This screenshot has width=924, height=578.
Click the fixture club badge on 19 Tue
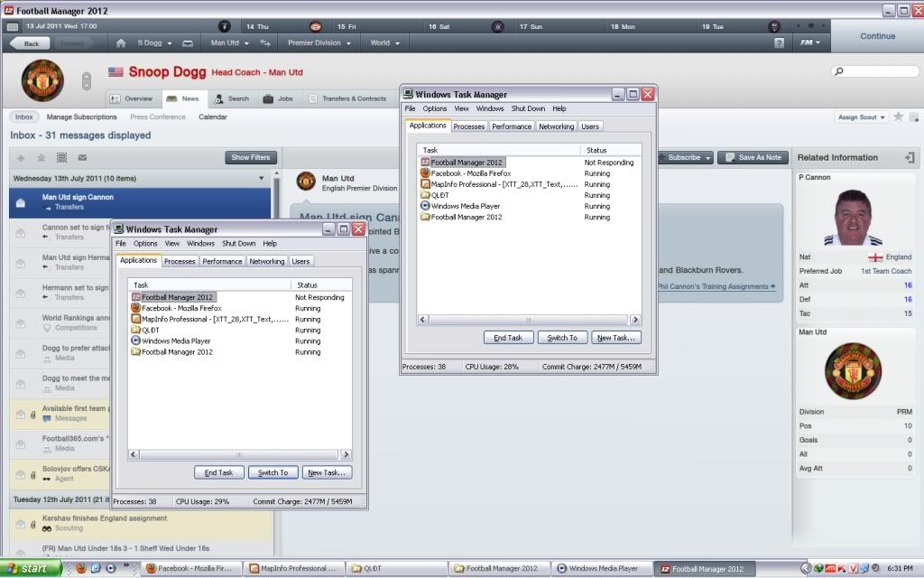[x=774, y=26]
